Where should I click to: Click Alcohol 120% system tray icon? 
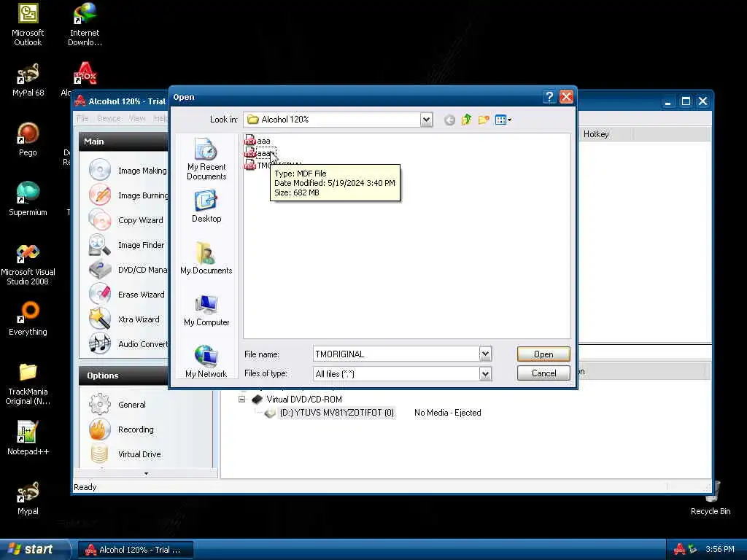[x=679, y=549]
